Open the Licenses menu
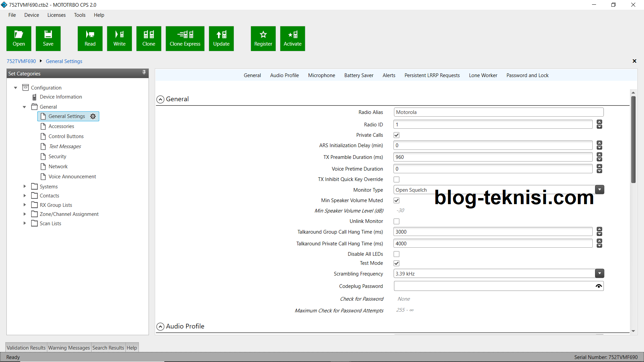Image resolution: width=644 pixels, height=362 pixels. tap(56, 15)
